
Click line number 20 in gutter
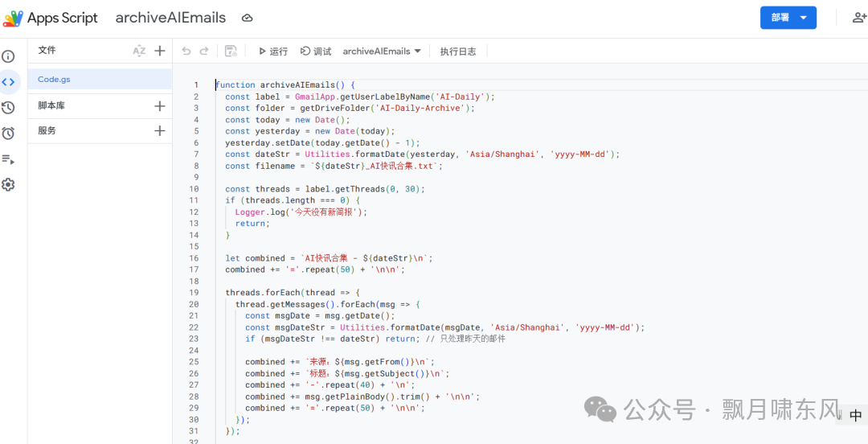[194, 304]
